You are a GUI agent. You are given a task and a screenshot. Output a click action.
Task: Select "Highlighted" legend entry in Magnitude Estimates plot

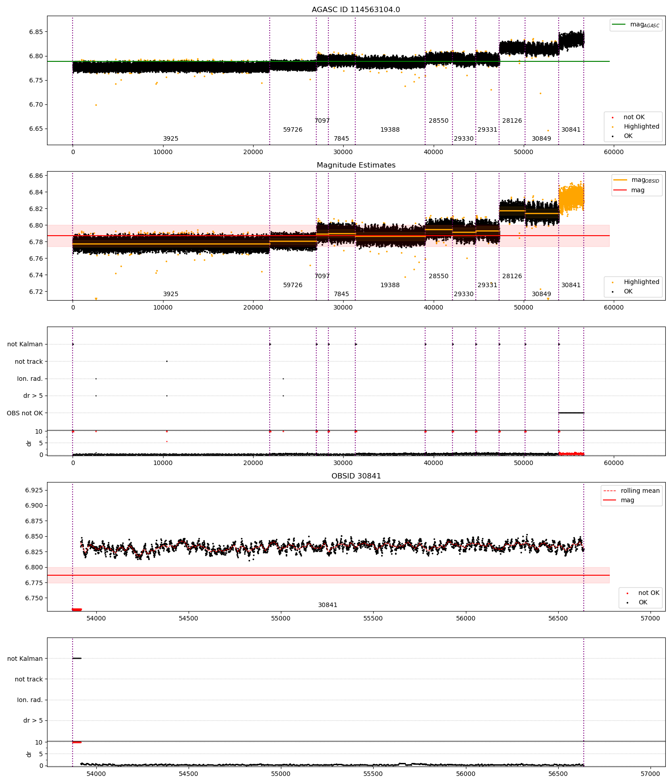(x=636, y=282)
